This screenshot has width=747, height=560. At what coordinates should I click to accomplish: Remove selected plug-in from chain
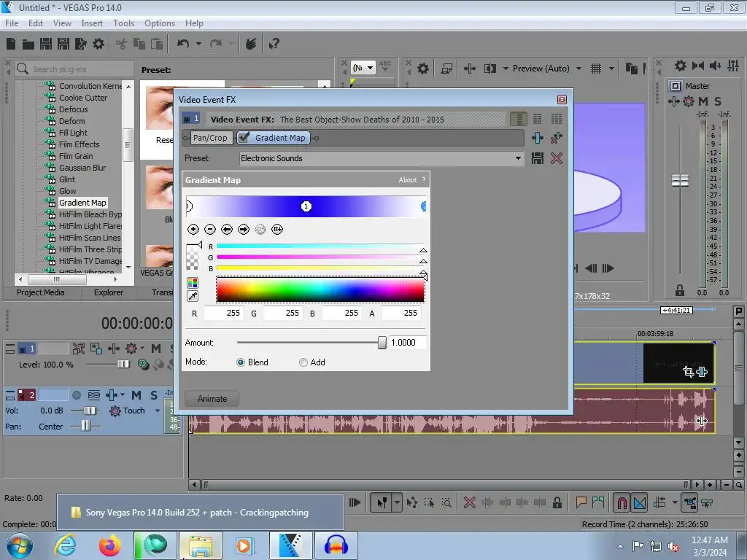[556, 138]
